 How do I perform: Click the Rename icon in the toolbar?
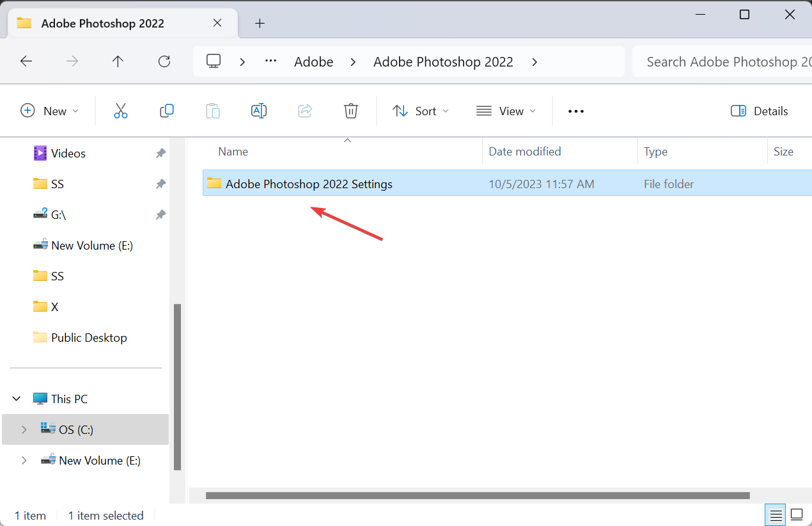click(x=259, y=111)
